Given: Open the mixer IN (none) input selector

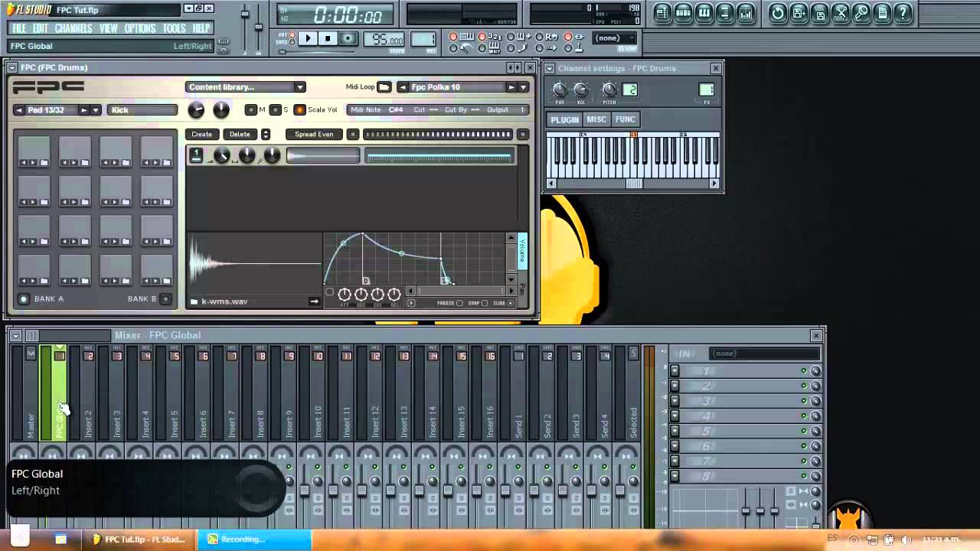Looking at the screenshot, I should point(764,354).
